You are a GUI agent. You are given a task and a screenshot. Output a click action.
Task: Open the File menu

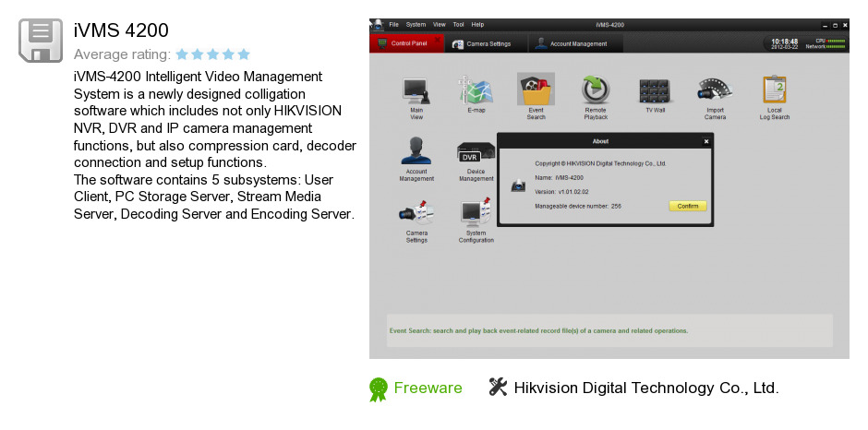[393, 25]
